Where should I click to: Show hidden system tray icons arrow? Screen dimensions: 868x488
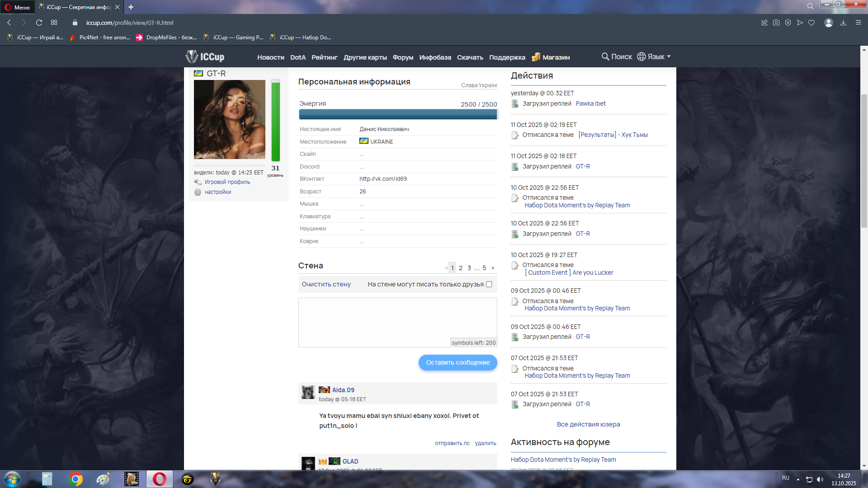point(798,479)
